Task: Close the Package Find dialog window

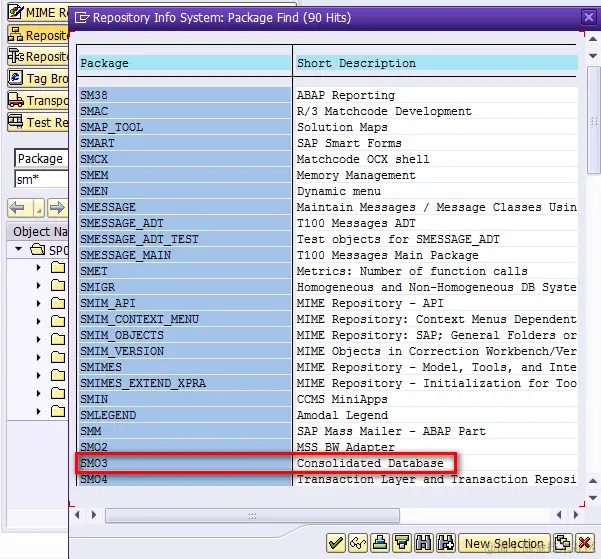Action: click(588, 17)
